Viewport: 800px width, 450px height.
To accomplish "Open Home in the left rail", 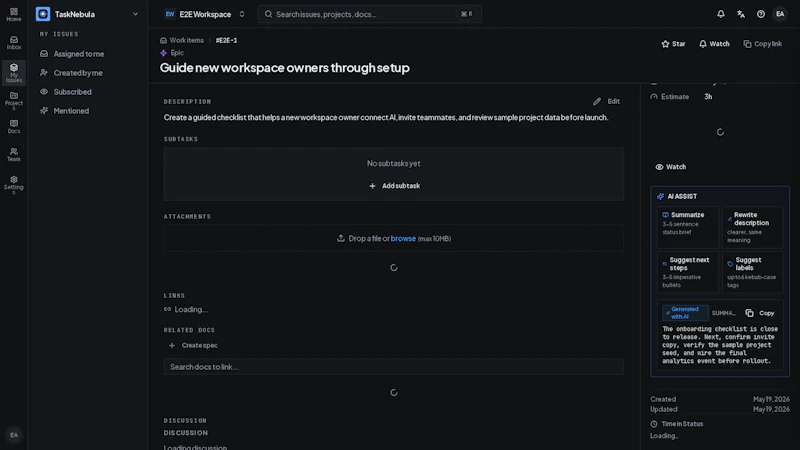I will tap(14, 15).
